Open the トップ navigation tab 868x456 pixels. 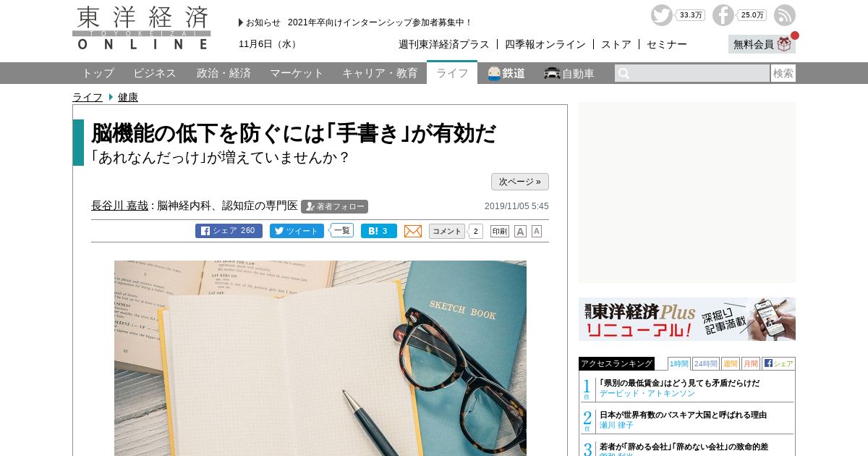pos(98,73)
